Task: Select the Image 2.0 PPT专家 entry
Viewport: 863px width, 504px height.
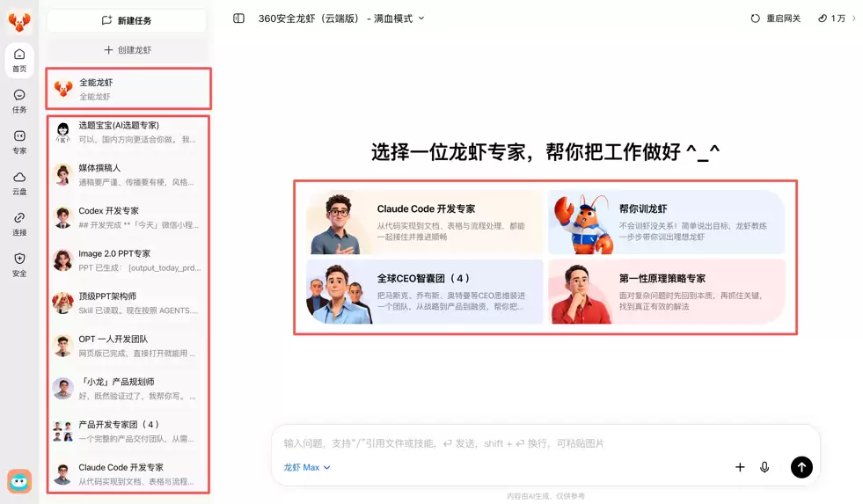Action: [x=128, y=260]
